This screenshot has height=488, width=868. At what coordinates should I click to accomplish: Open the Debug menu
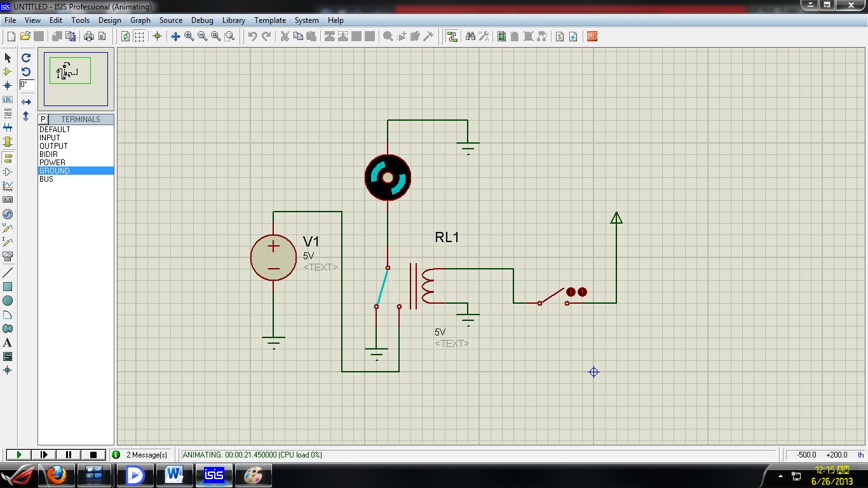202,20
